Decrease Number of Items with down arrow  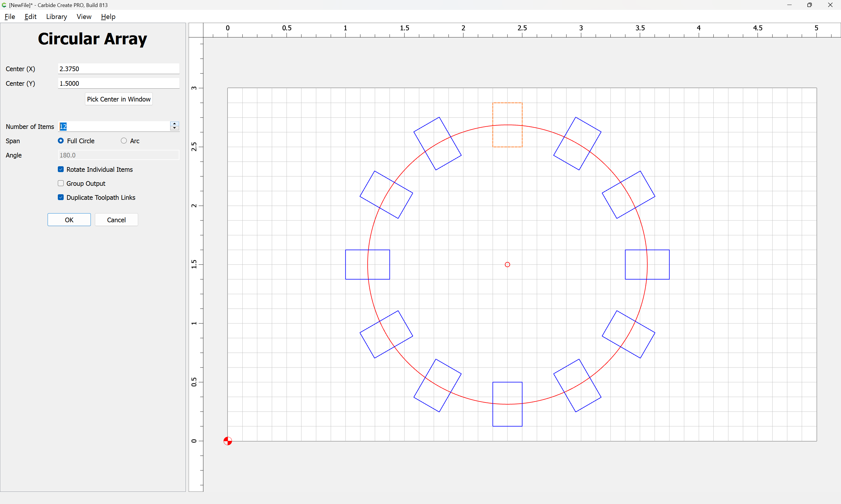[174, 128]
